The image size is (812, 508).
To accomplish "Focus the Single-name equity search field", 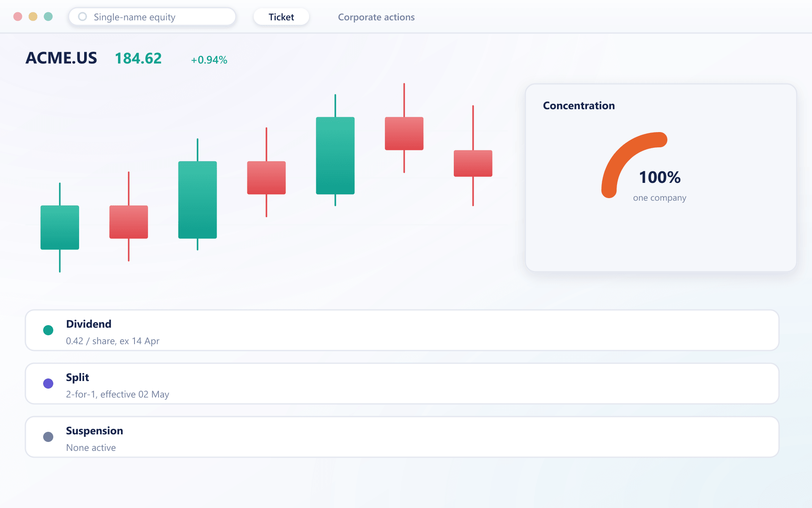I will (152, 17).
